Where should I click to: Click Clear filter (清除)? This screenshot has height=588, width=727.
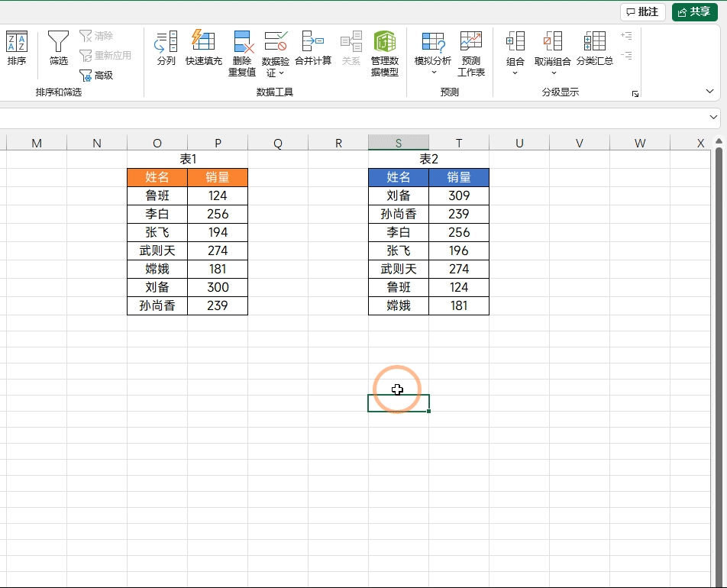coord(96,36)
